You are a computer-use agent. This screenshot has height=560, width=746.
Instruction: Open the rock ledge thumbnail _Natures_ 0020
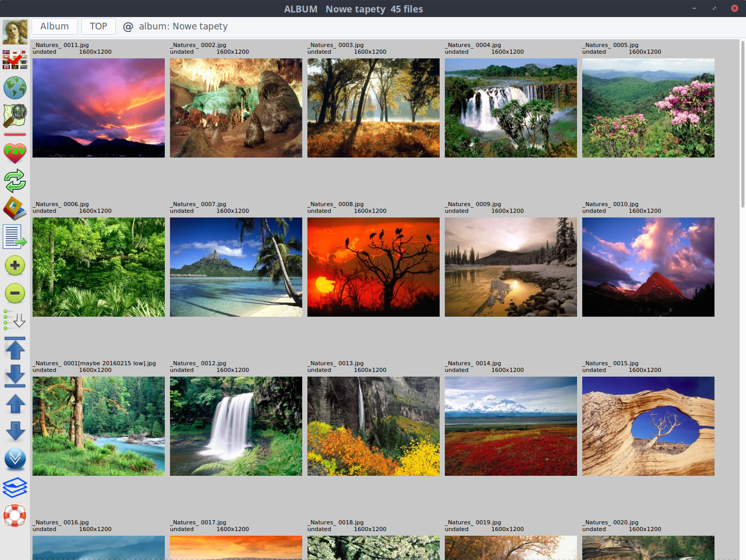[648, 548]
